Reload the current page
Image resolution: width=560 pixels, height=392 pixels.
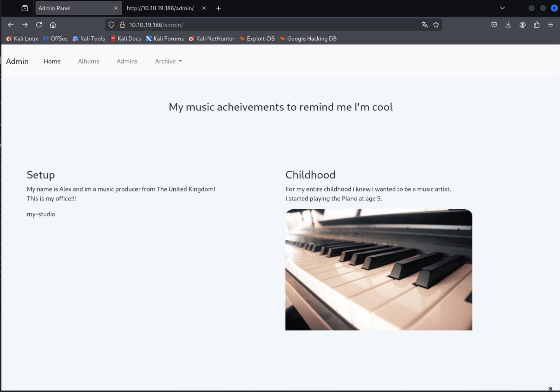[x=39, y=25]
